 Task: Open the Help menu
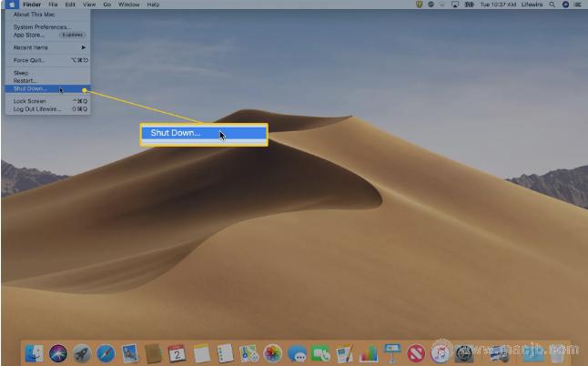[153, 5]
